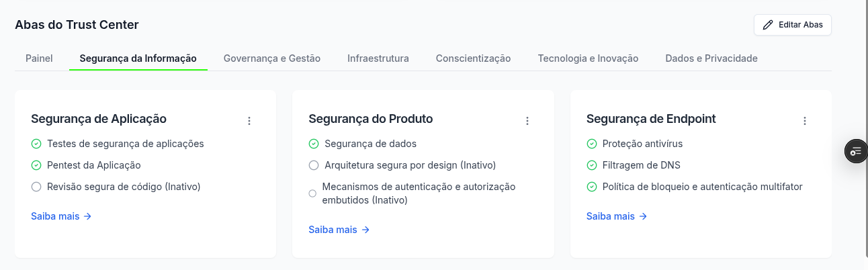This screenshot has height=270, width=868.
Task: Click check icon by Política de bloqueio item
Action: [x=592, y=187]
